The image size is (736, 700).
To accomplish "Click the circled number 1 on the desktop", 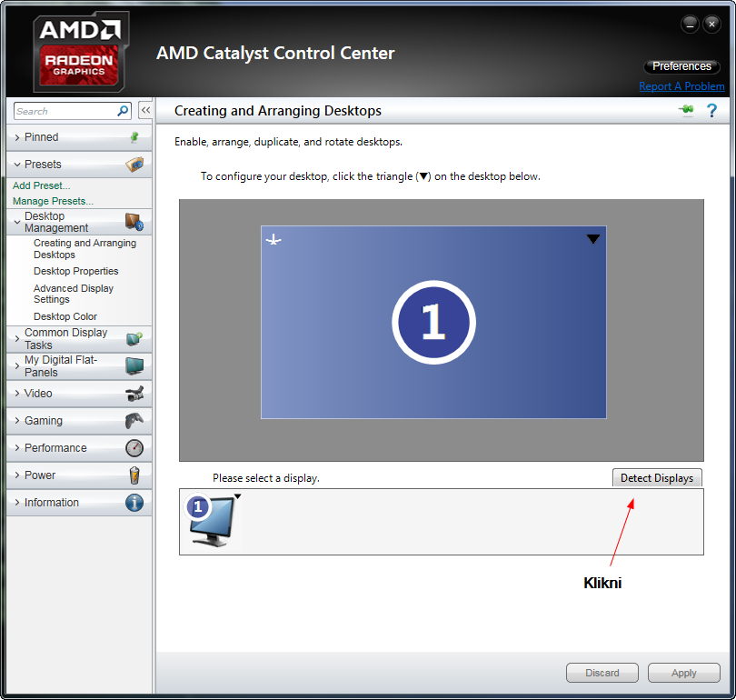I will click(x=433, y=322).
